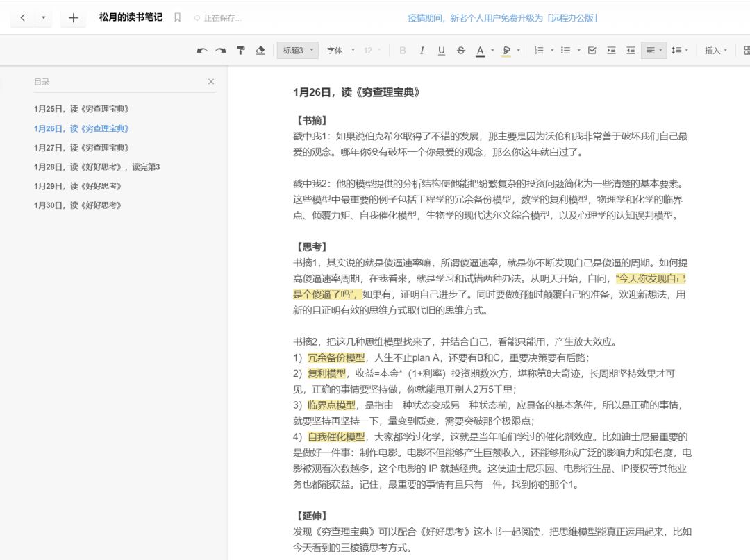750x560 pixels.
Task: Close the 目录 outline panel
Action: click(211, 82)
